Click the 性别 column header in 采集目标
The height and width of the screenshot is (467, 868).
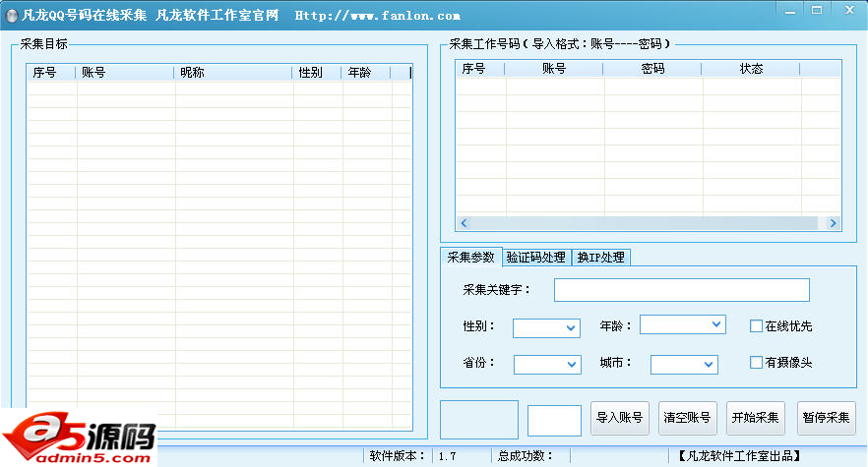(317, 73)
